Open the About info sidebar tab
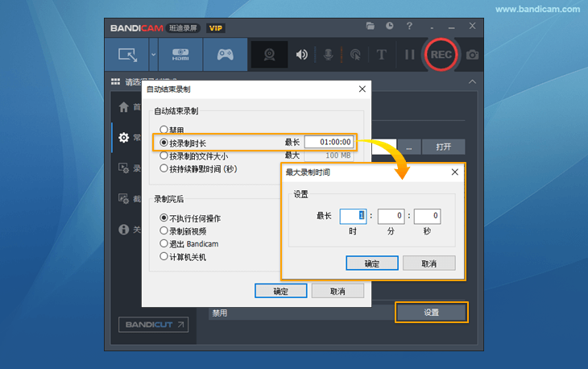This screenshot has width=588, height=369. [124, 230]
